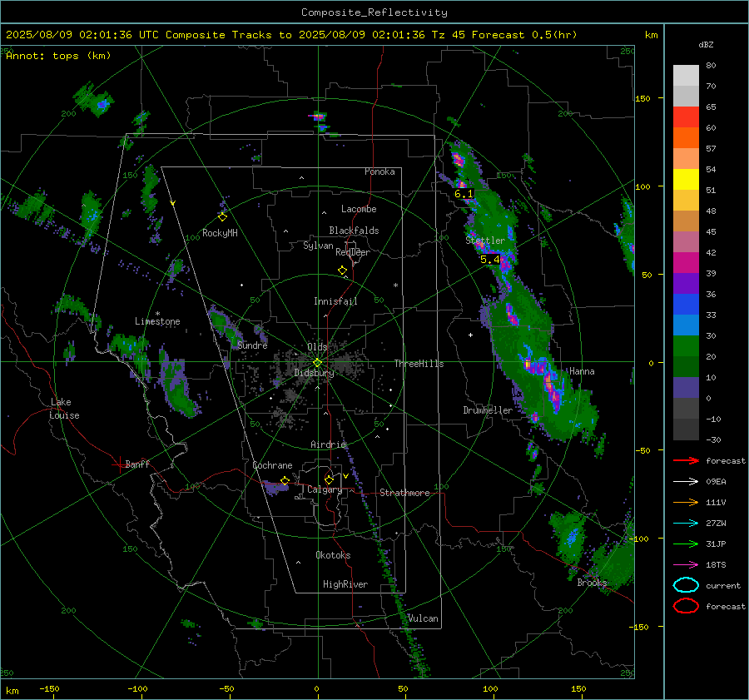Click the orange 111V arrow legend icon
Screen dimensions: 749x700
pyautogui.click(x=686, y=502)
